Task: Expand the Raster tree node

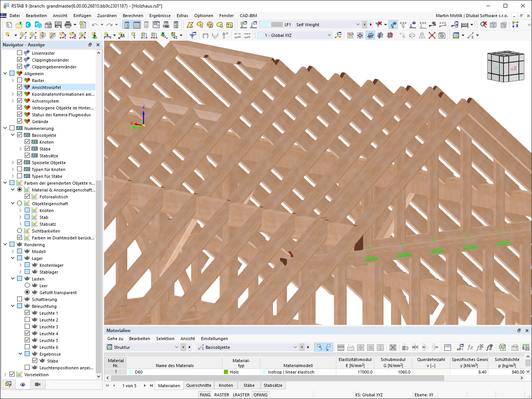Action: pyautogui.click(x=13, y=80)
